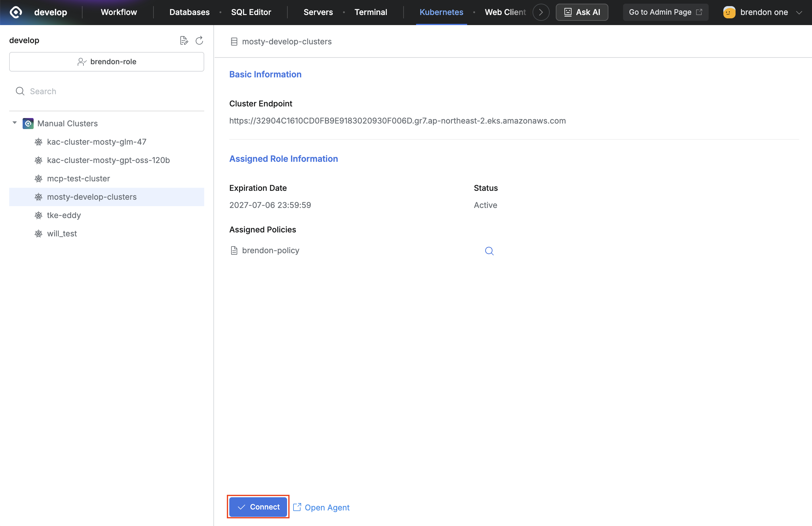The width and height of the screenshot is (812, 526).
Task: Click the helm icon beside will_test
Action: 39,234
